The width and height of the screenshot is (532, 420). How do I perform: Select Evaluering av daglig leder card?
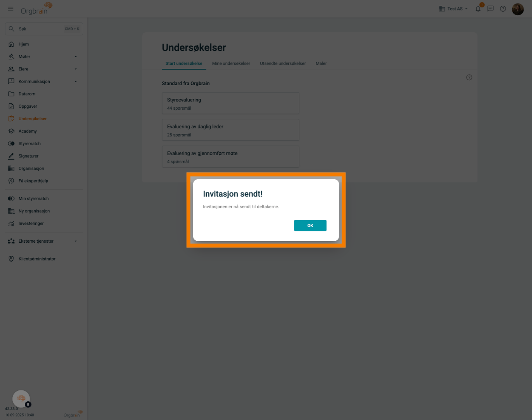230,130
